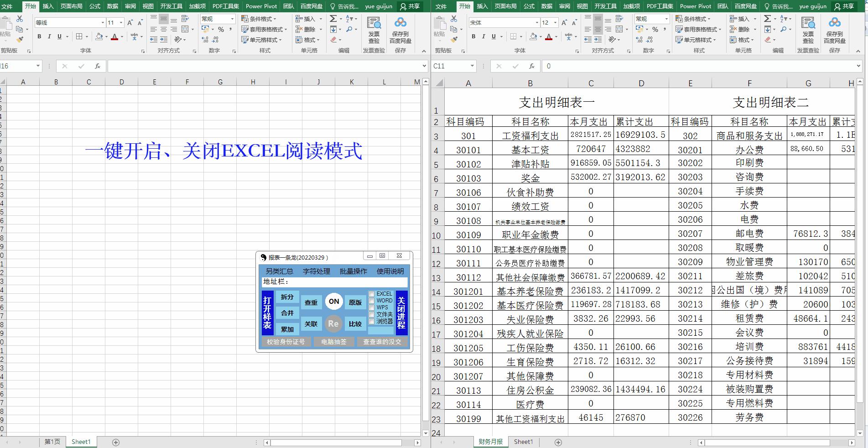Check the WORD option in the dialog

pyautogui.click(x=372, y=301)
